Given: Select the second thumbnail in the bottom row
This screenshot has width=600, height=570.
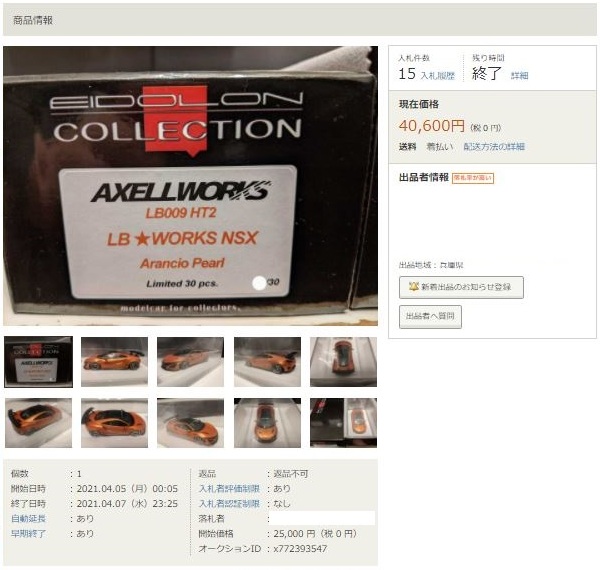Looking at the screenshot, I should (114, 423).
